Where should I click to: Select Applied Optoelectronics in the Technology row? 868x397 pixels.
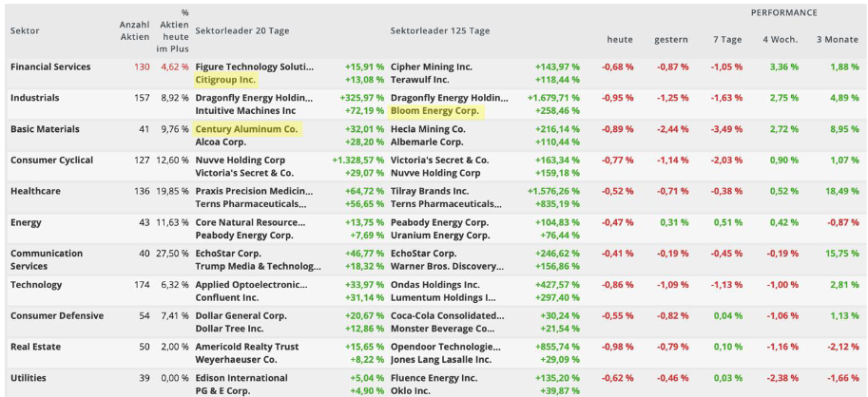[253, 285]
